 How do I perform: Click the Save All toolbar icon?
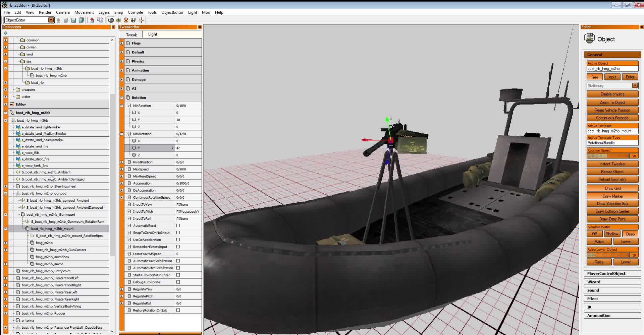click(82, 20)
